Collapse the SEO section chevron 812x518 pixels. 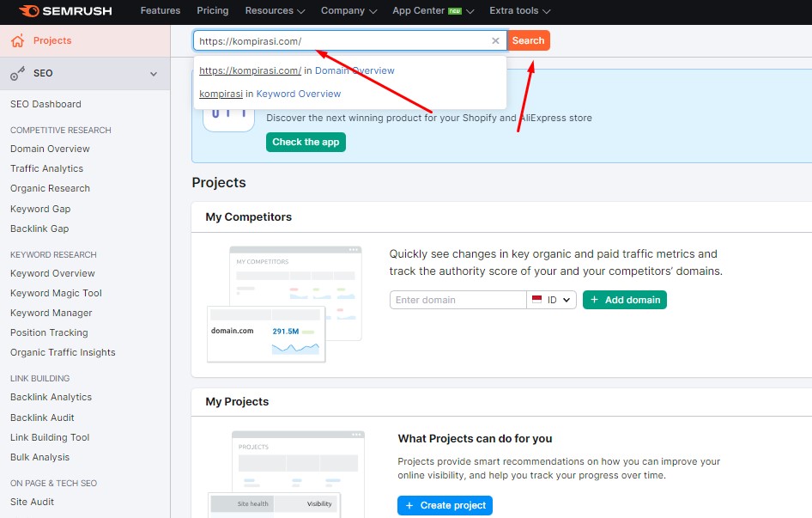pos(154,74)
